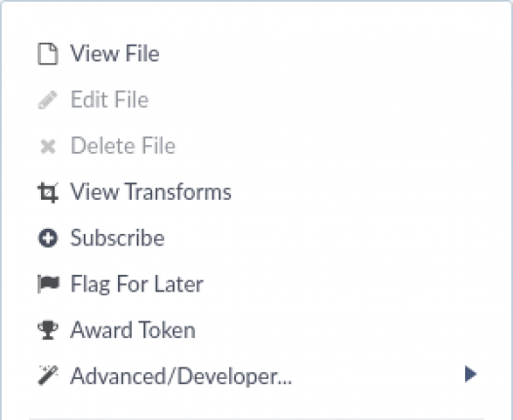513x420 pixels.
Task: Toggle the Flag For Later entry
Action: (256, 284)
